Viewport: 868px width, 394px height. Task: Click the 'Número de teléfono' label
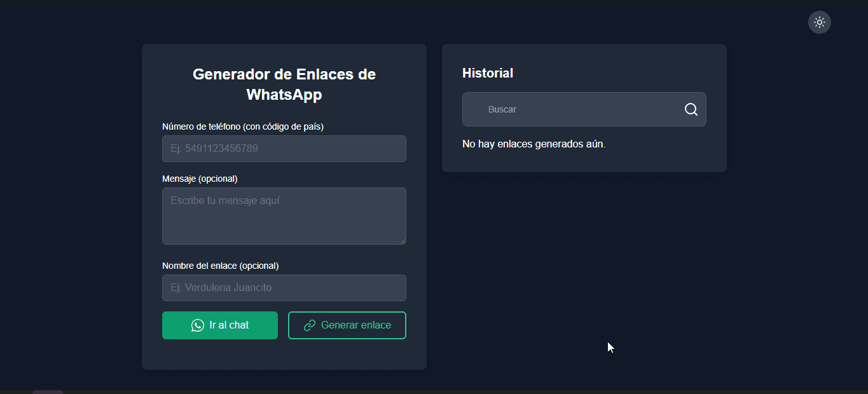click(x=243, y=126)
